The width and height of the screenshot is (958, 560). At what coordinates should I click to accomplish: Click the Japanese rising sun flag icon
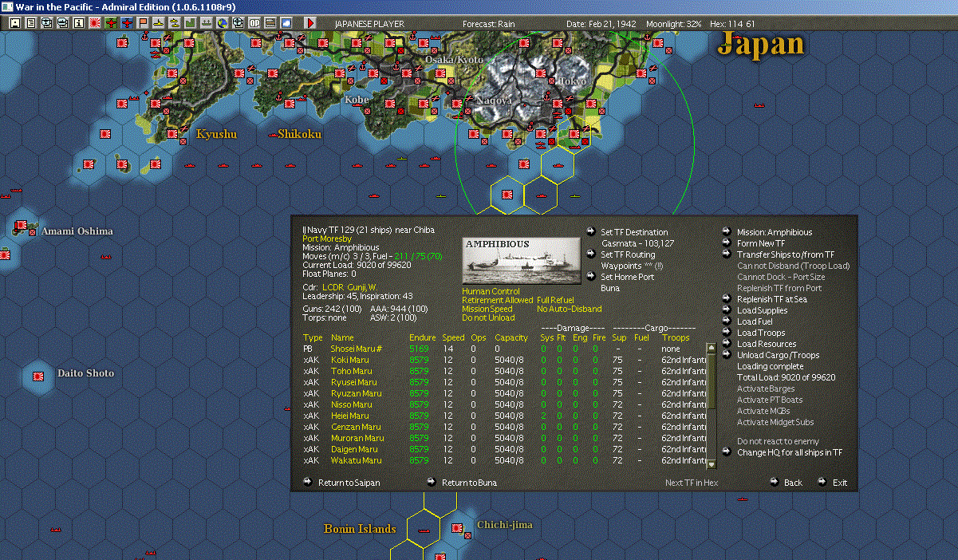click(x=95, y=23)
